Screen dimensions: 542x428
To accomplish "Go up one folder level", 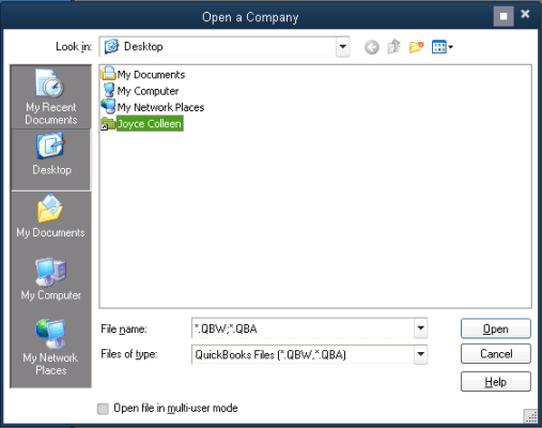I will point(394,47).
